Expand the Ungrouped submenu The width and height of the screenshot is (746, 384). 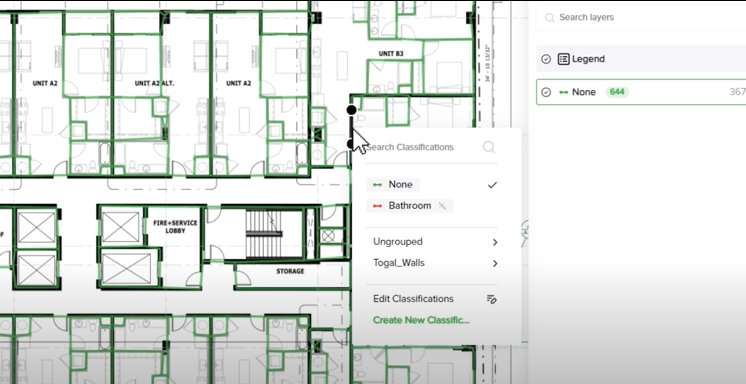click(x=435, y=242)
